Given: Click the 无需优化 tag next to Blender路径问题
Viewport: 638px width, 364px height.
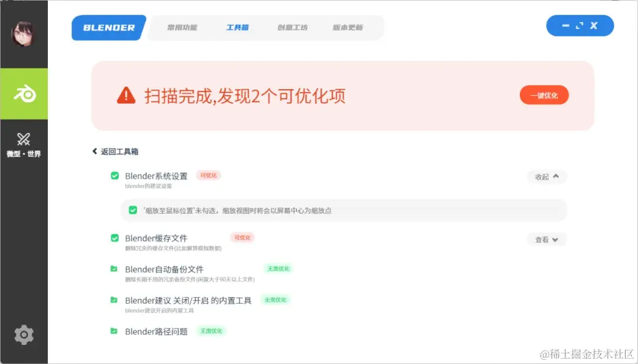Looking at the screenshot, I should 211,331.
